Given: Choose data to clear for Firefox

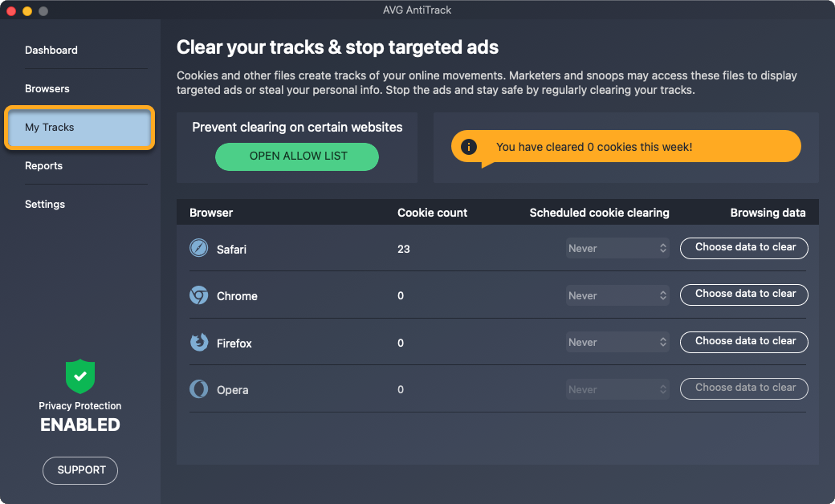Looking at the screenshot, I should tap(744, 342).
